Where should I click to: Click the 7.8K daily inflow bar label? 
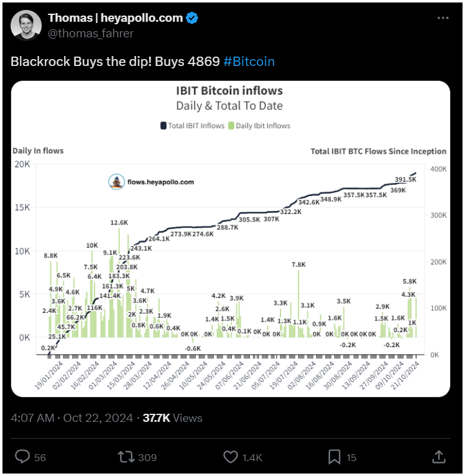tap(299, 264)
